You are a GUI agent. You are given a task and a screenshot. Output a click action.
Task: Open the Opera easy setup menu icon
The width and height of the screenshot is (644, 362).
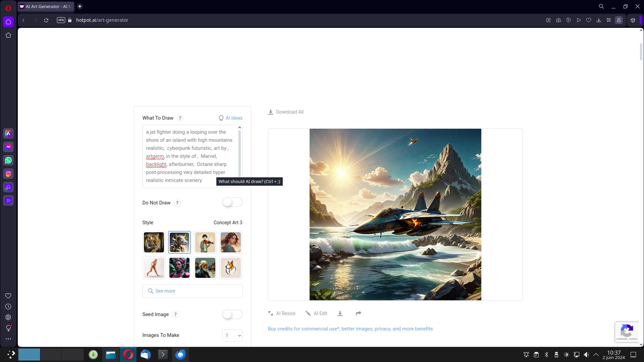pyautogui.click(x=608, y=20)
